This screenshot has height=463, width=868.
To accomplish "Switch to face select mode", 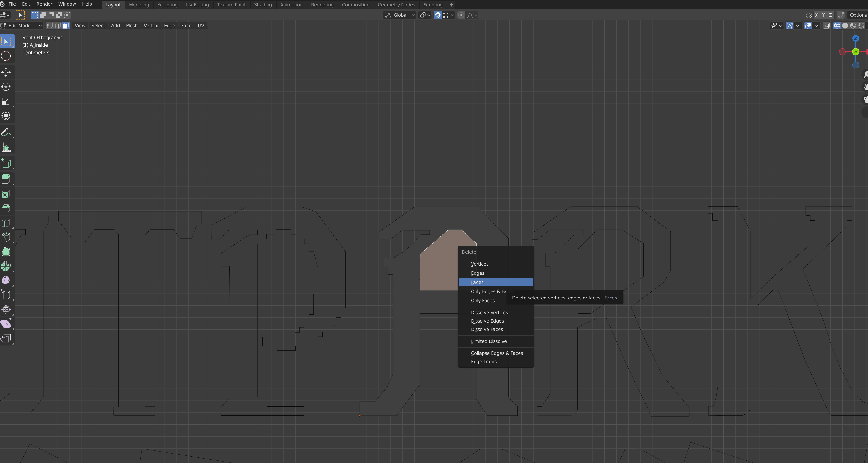I will coord(66,26).
